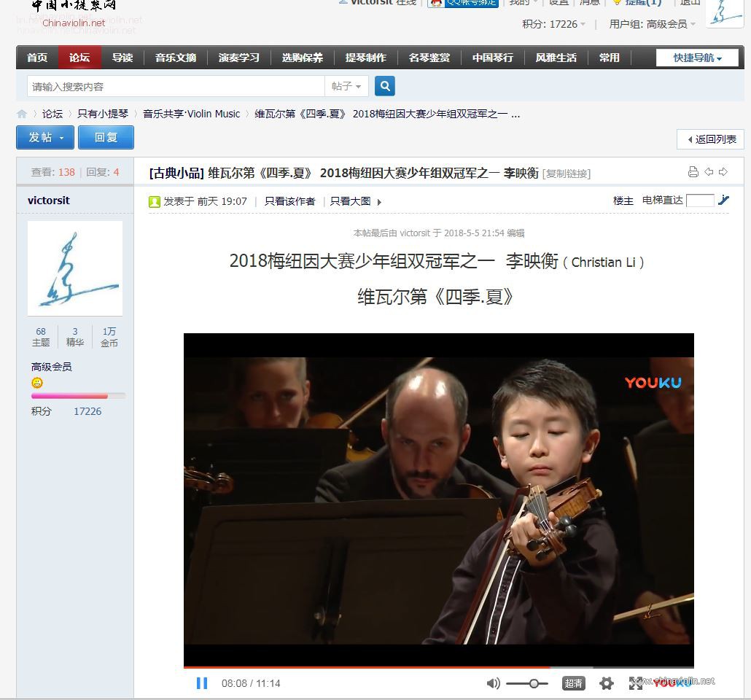Click 音乐共享·Violin Music breadcrumb

tap(191, 114)
